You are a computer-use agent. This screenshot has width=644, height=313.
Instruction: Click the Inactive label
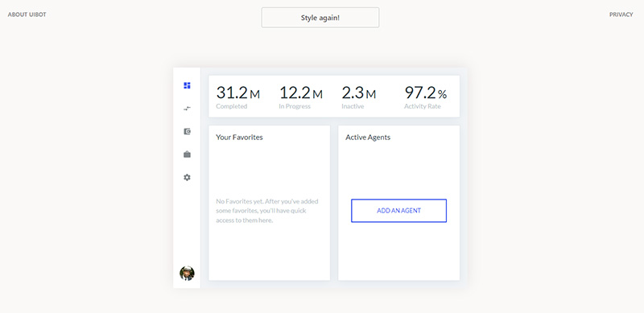pos(353,106)
